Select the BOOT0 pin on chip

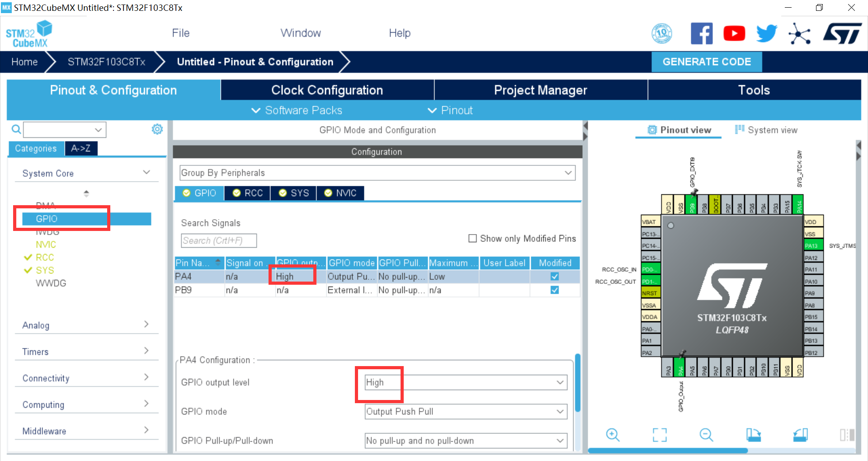[715, 204]
